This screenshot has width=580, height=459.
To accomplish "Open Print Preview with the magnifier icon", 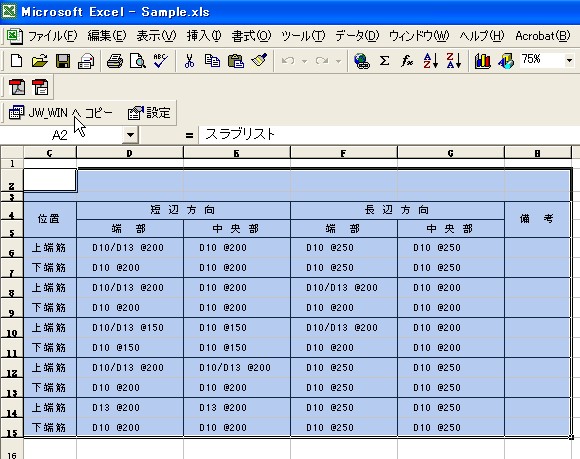I will click(x=138, y=61).
